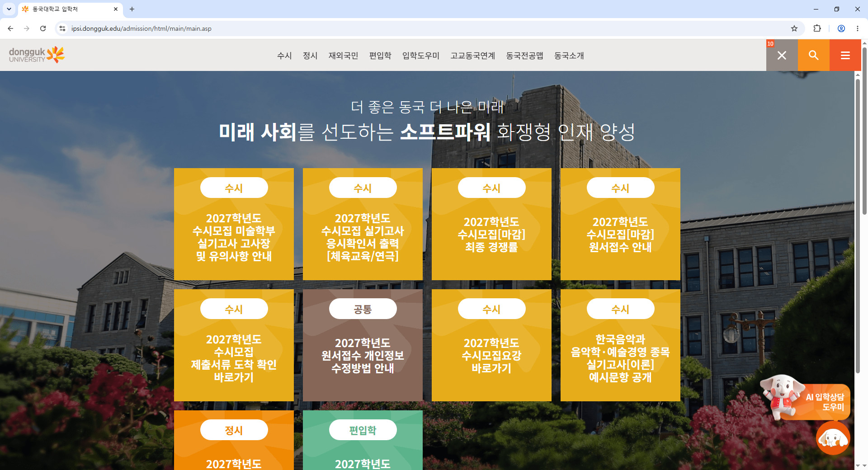
Task: Click the 동국대학교 입학처 browser tab
Action: pos(70,9)
